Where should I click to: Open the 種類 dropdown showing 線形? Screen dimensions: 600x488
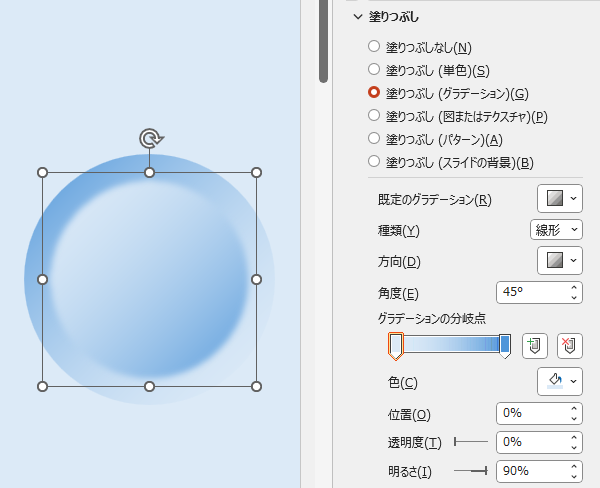(x=556, y=230)
